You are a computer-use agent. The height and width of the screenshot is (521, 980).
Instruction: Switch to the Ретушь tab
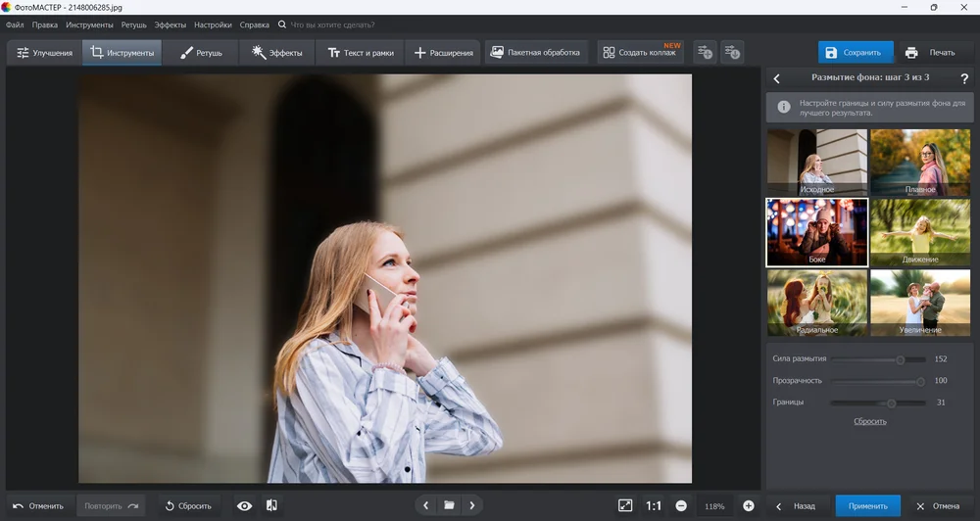(x=201, y=53)
